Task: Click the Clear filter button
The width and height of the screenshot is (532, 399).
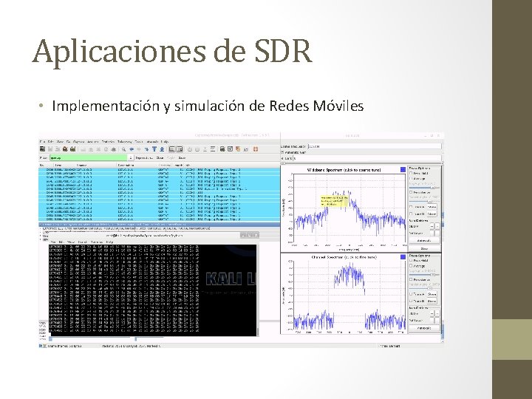Action: click(x=160, y=158)
